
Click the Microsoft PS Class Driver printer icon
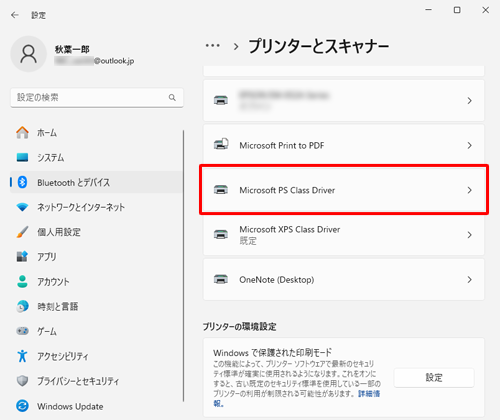point(221,190)
